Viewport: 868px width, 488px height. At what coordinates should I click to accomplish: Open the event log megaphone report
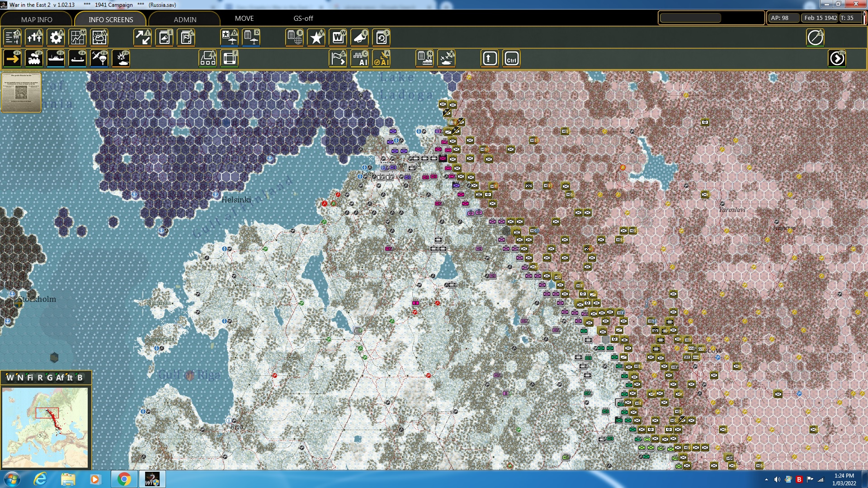[x=164, y=38]
